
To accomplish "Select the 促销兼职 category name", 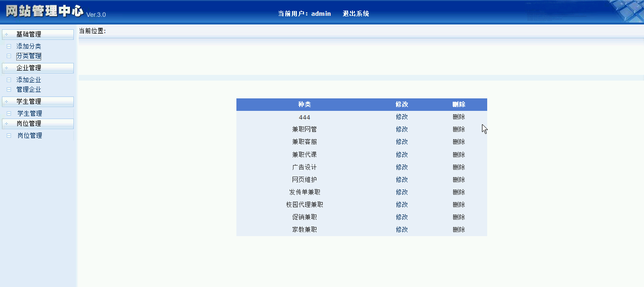I will click(x=304, y=217).
